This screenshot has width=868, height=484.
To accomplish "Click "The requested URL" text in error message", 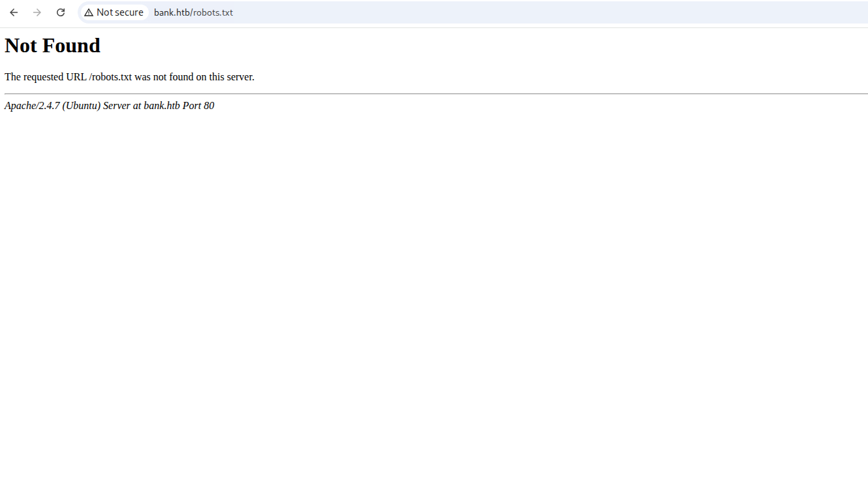I will click(45, 77).
